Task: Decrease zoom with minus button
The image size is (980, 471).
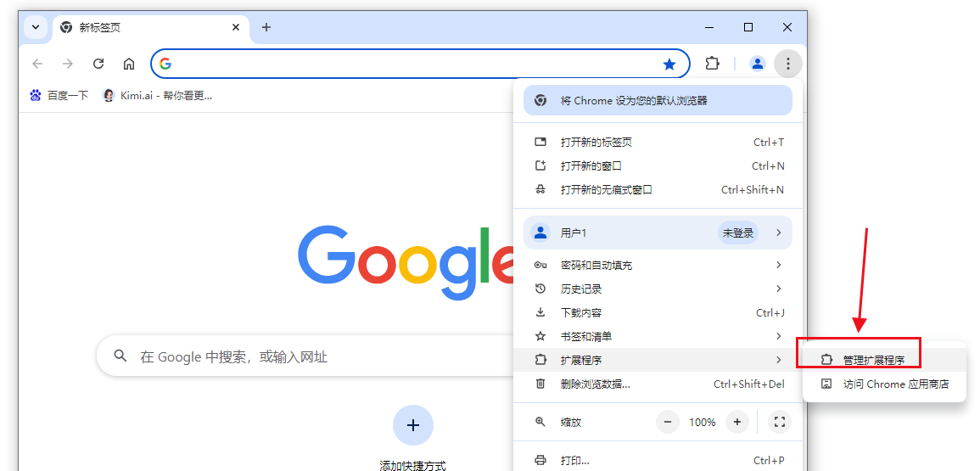Action: pyautogui.click(x=668, y=423)
